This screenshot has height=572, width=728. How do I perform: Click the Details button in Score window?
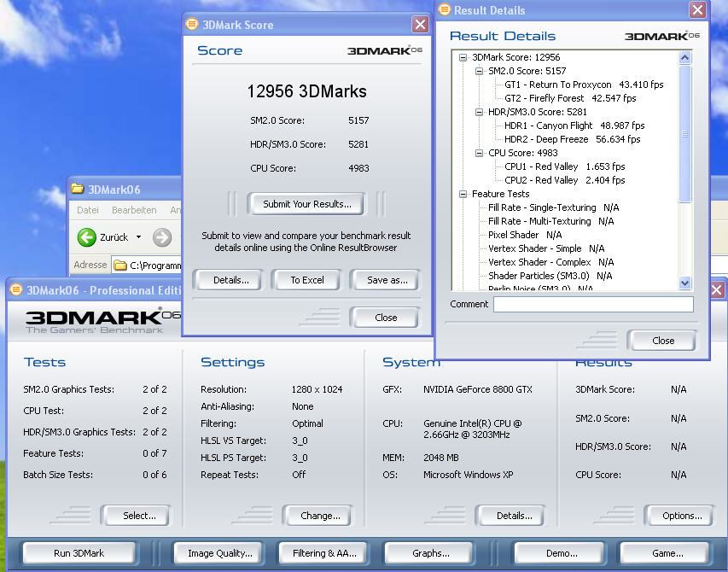229,280
